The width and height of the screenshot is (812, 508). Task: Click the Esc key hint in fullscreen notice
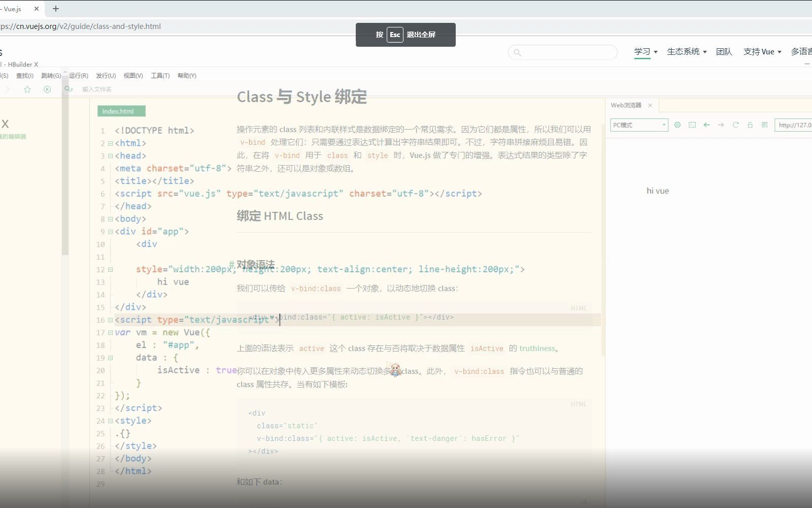(x=395, y=35)
